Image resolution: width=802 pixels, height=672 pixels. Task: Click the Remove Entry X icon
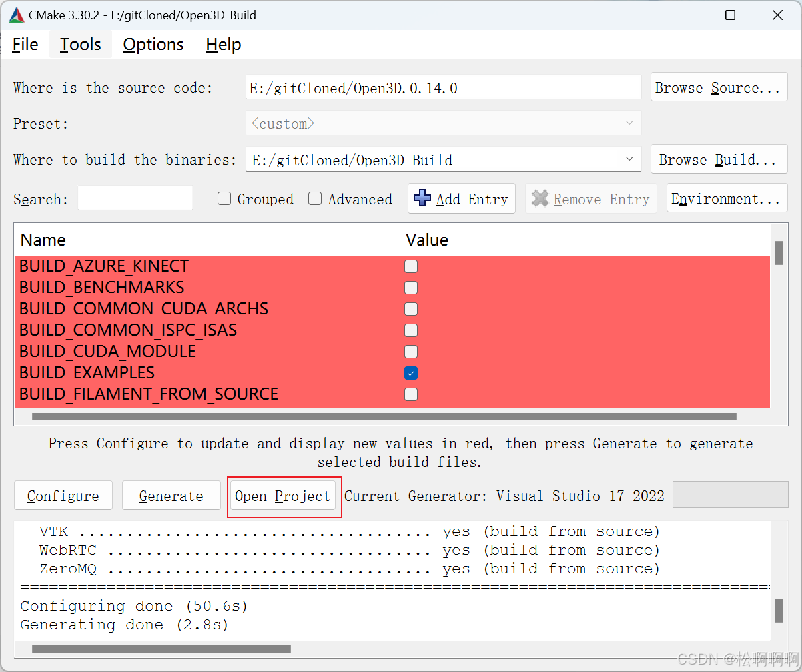pyautogui.click(x=540, y=198)
